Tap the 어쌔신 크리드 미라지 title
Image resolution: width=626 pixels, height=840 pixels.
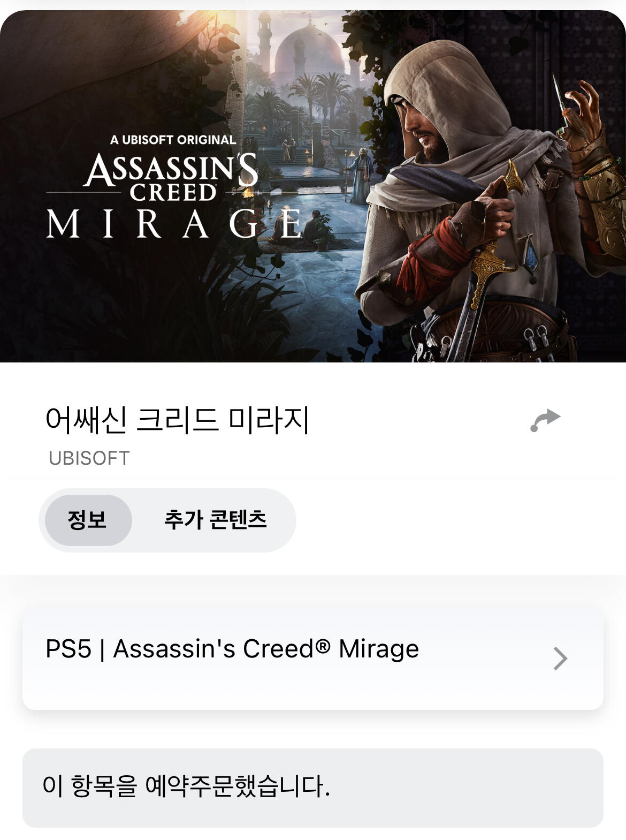178,420
